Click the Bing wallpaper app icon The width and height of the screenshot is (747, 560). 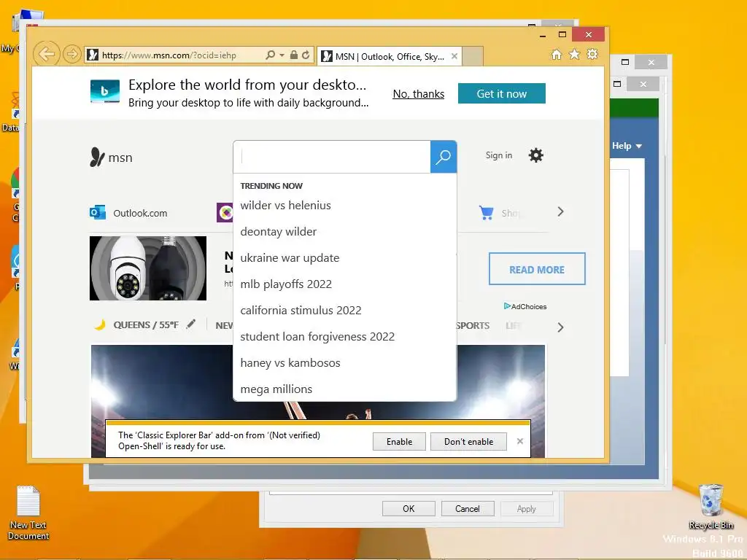click(x=105, y=91)
